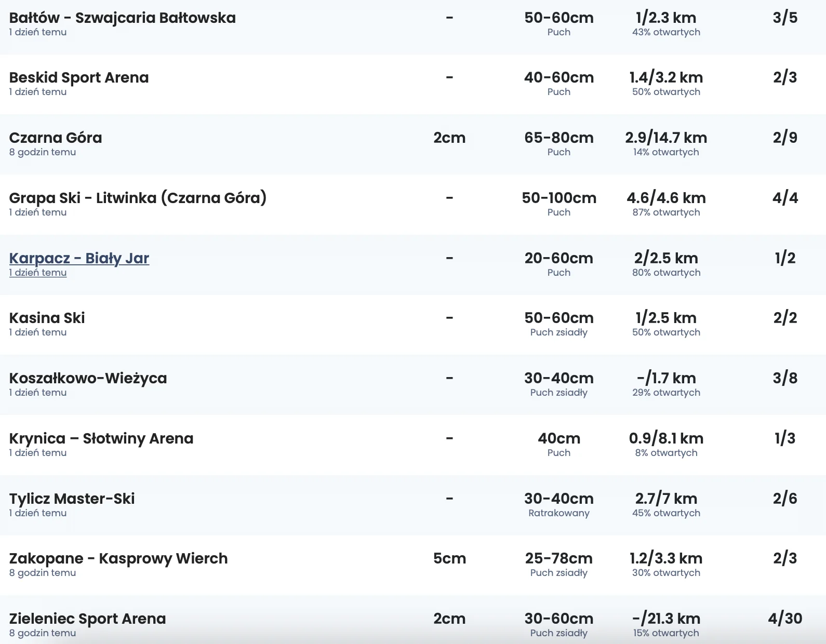Click the 25-78cm snow depth value
Image resolution: width=826 pixels, height=644 pixels.
tap(559, 558)
